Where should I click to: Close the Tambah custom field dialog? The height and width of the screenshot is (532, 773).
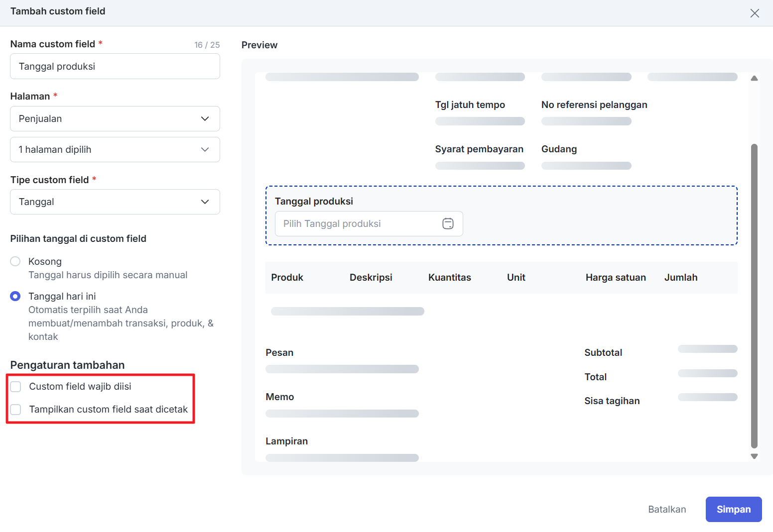tap(755, 13)
